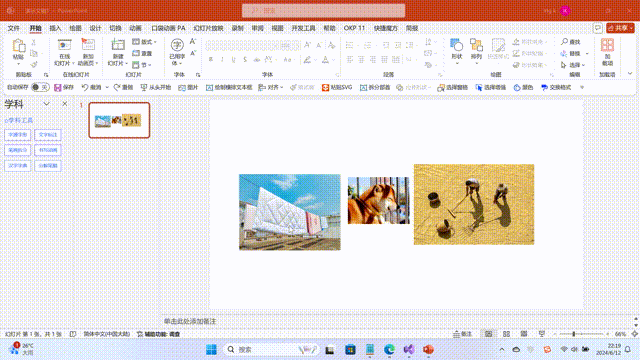Image resolution: width=640 pixels, height=360 pixels.
Task: Click the 粘贴SVG quick toolbar button
Action: (337, 87)
